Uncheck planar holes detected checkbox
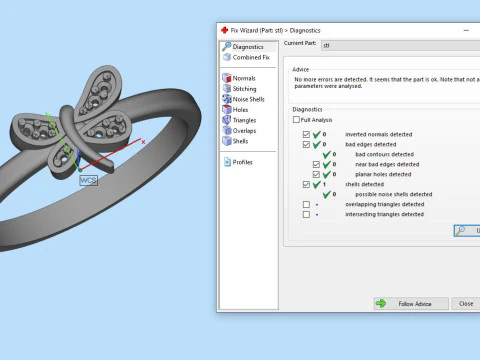This screenshot has height=360, width=480. (316, 174)
